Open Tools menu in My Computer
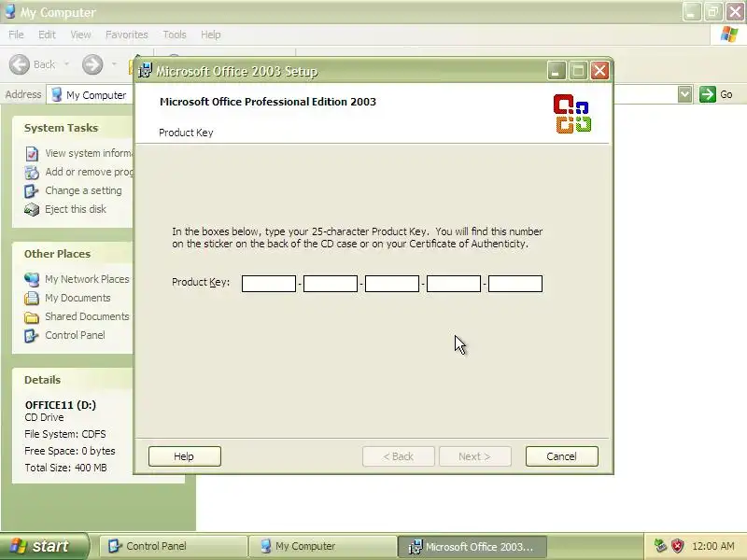The width and height of the screenshot is (747, 560). point(175,35)
